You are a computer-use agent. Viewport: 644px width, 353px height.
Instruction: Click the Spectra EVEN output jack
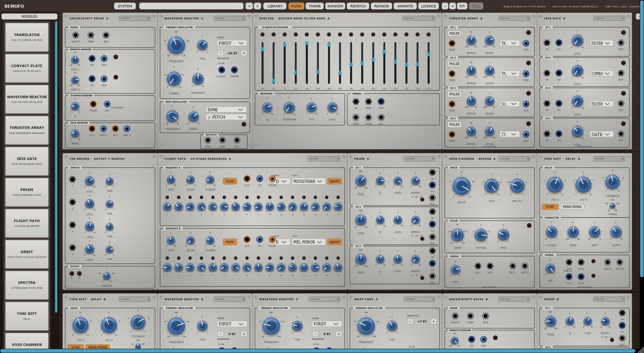368,117
